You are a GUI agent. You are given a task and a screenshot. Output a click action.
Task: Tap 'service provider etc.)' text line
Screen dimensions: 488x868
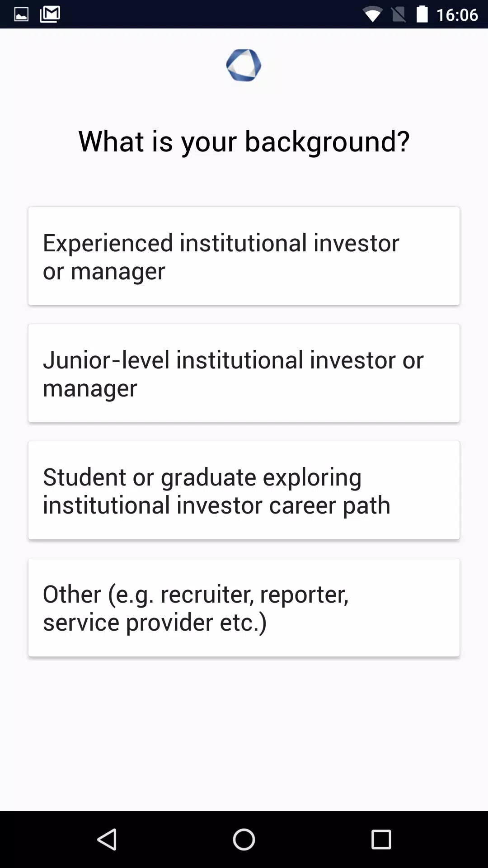(155, 622)
